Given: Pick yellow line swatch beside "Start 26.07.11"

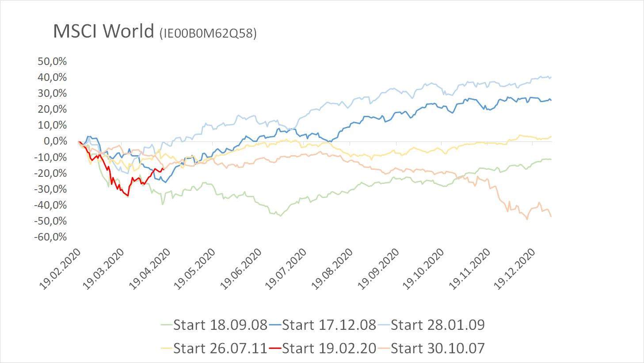Looking at the screenshot, I should pos(167,348).
